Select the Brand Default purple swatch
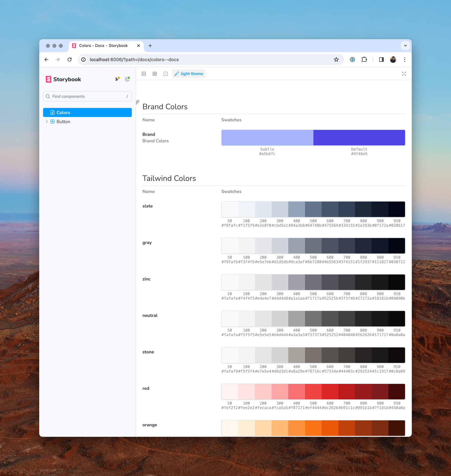 pos(359,137)
